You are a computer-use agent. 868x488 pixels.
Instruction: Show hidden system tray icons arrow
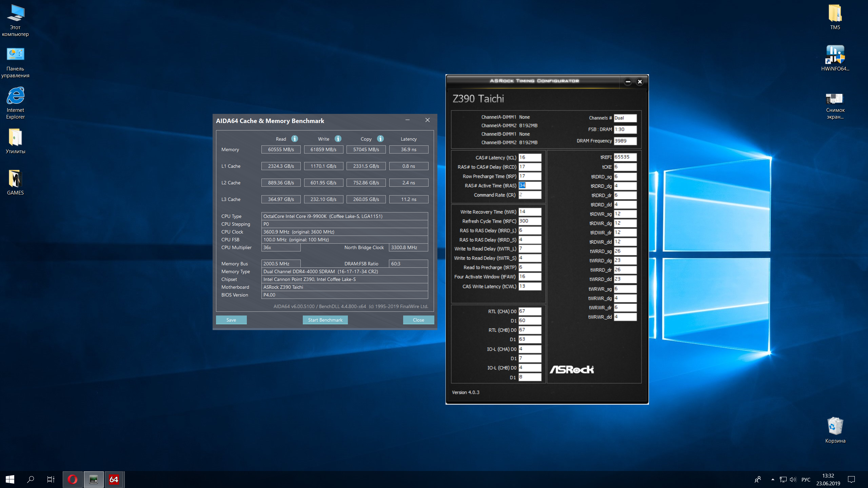click(x=773, y=479)
